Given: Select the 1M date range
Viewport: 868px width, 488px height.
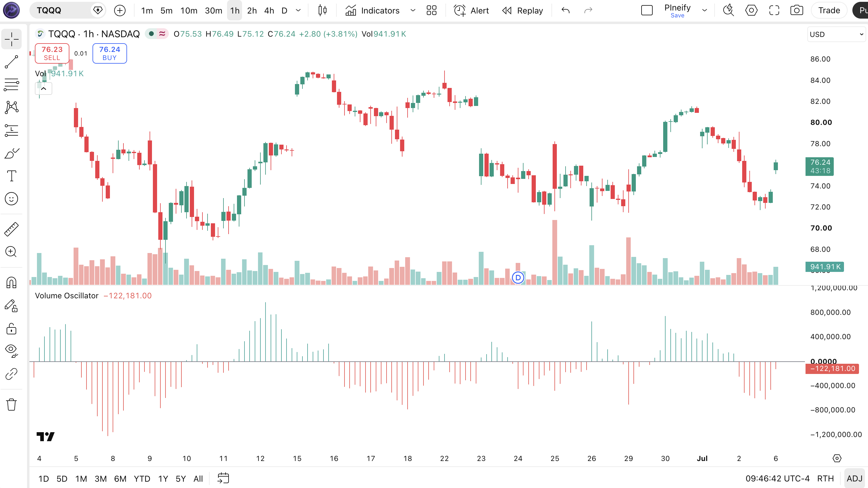Looking at the screenshot, I should (x=81, y=479).
